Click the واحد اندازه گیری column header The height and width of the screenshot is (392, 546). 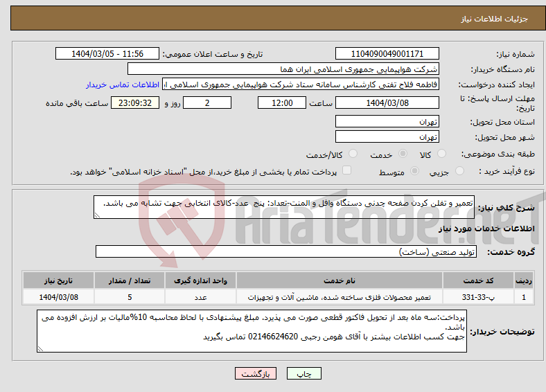tap(200, 280)
